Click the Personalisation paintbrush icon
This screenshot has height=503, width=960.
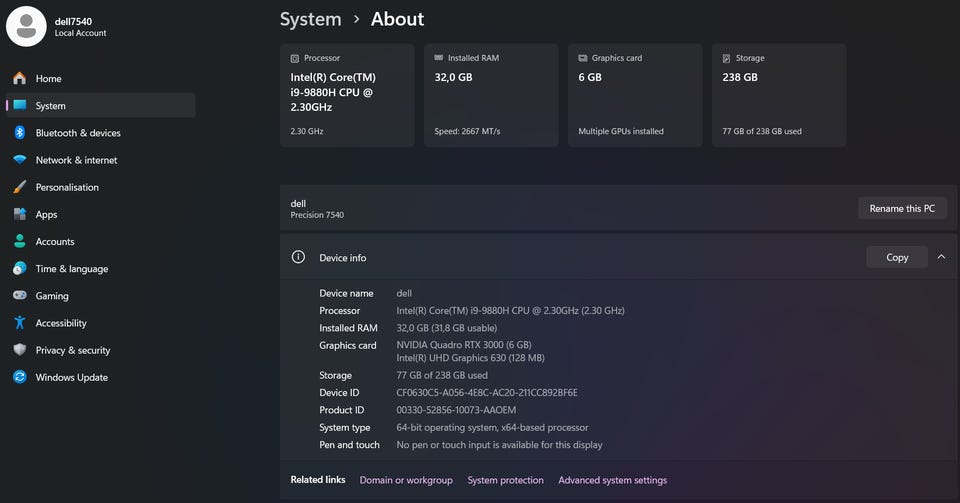click(20, 187)
